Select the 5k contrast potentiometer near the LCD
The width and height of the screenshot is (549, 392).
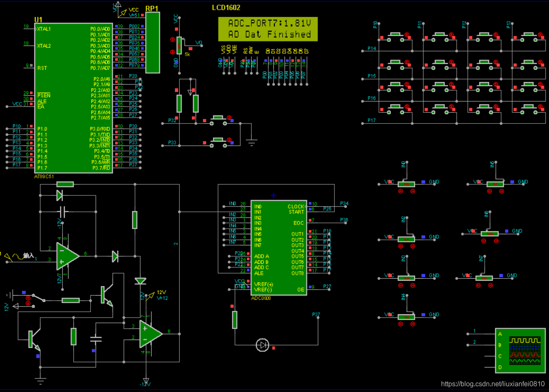(179, 46)
